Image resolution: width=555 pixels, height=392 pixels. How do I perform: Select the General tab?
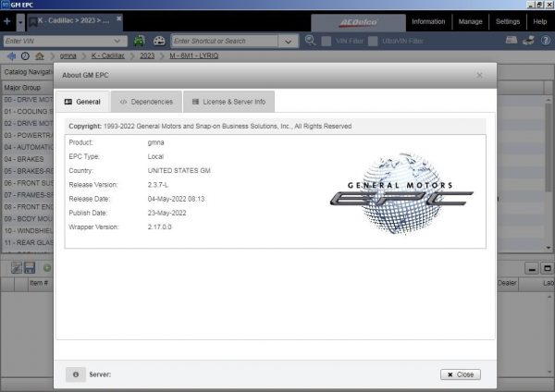pyautogui.click(x=83, y=102)
